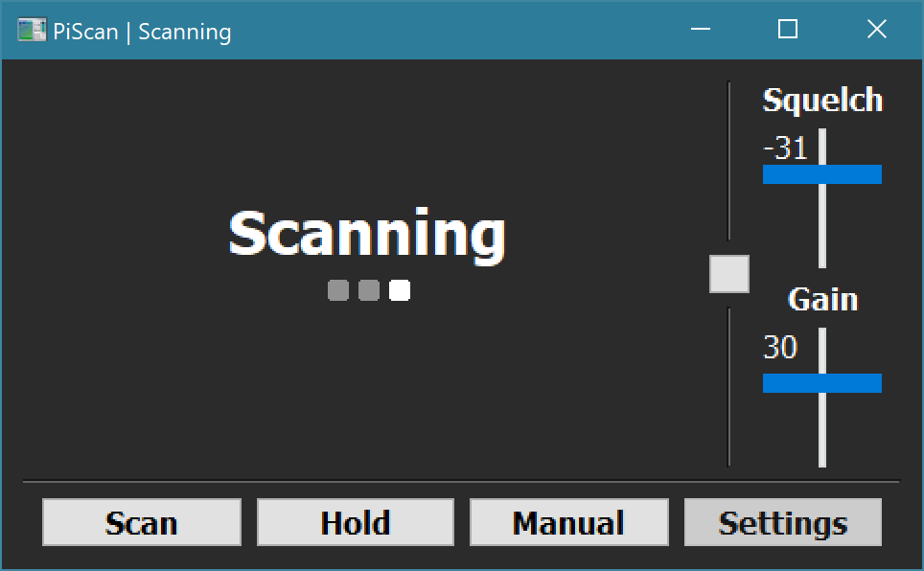This screenshot has height=571, width=924.
Task: Switch to Manual mode
Action: pos(568,523)
